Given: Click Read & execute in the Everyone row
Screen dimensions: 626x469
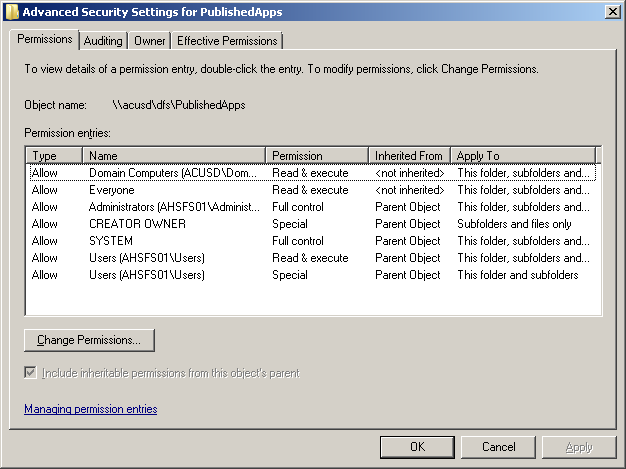Looking at the screenshot, I should coord(310,190).
